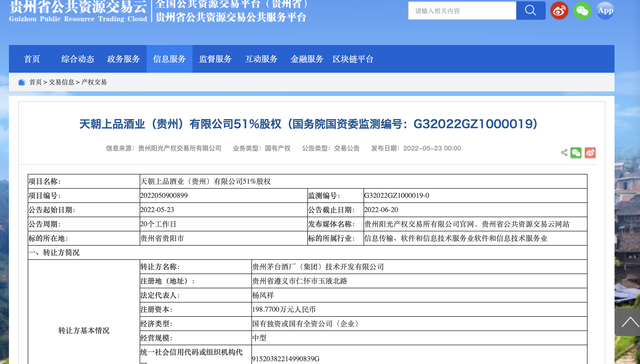Image resolution: width=640 pixels, height=364 pixels.
Task: Open the 互动服务 navigation tab
Action: click(x=261, y=59)
